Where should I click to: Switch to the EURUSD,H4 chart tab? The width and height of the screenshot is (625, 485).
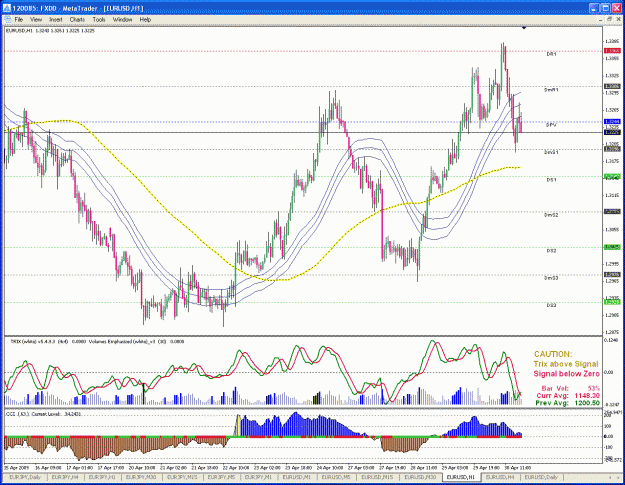click(500, 477)
